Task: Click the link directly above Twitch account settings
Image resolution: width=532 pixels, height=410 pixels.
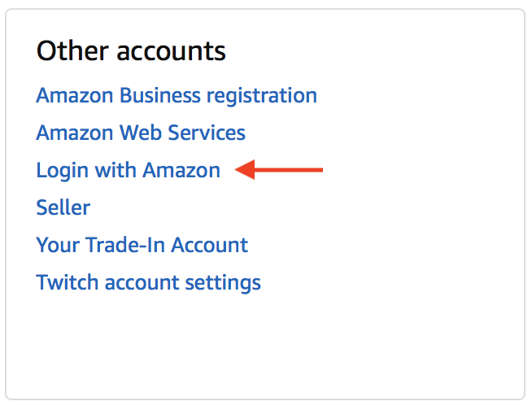Action: 142,246
